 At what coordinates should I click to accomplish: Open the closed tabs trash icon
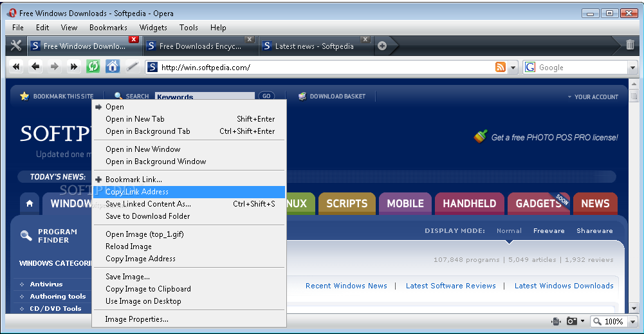pyautogui.click(x=630, y=44)
